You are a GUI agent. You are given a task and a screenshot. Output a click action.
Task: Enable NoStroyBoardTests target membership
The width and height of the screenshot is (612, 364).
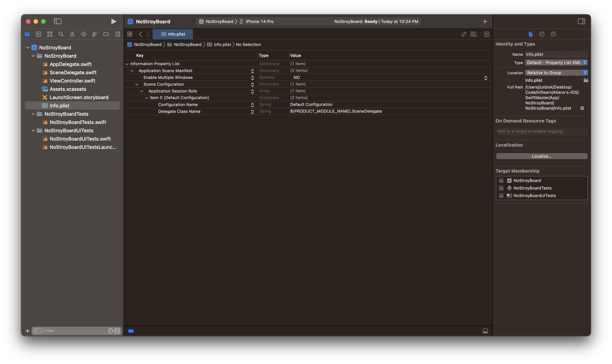coord(501,188)
